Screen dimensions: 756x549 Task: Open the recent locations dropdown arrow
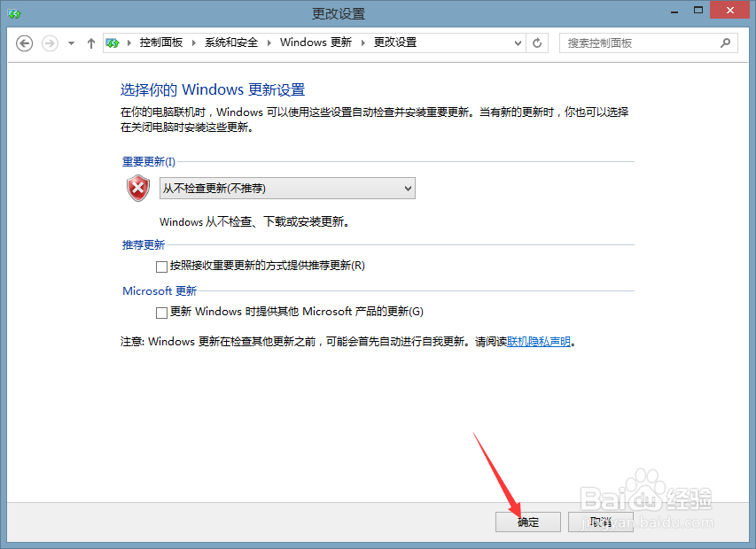pyautogui.click(x=72, y=43)
